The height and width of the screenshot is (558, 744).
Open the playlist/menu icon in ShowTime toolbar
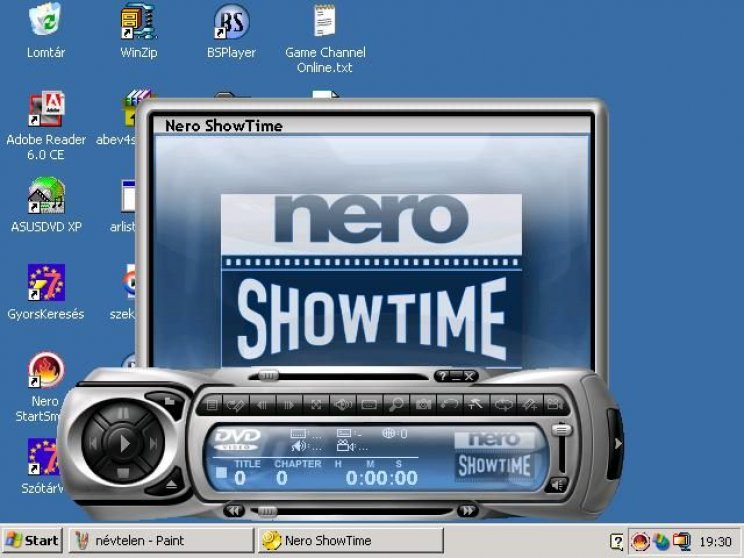[212, 405]
